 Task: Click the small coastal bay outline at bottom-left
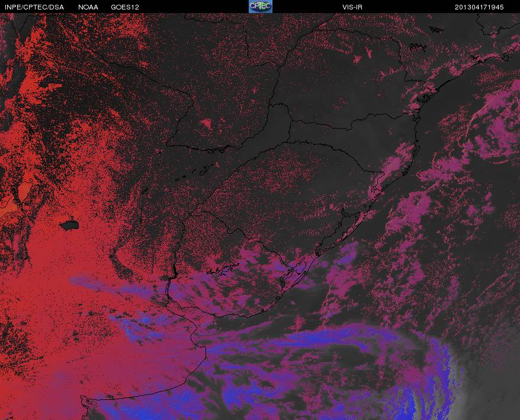pyautogui.click(x=86, y=402)
